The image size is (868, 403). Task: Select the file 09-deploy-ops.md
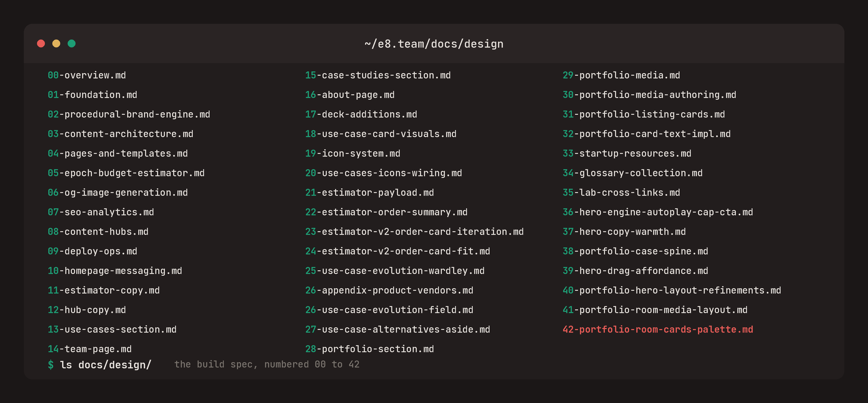92,251
